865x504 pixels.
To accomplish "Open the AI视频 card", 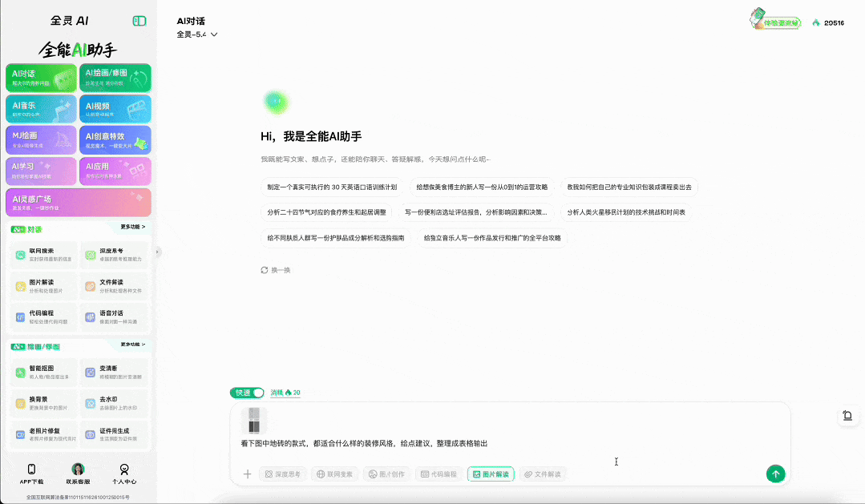I will click(x=115, y=109).
